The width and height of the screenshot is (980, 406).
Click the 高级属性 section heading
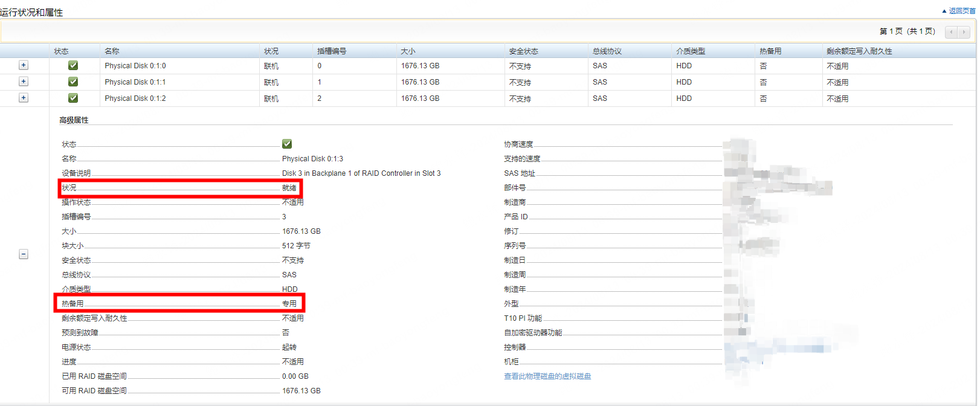tap(74, 120)
